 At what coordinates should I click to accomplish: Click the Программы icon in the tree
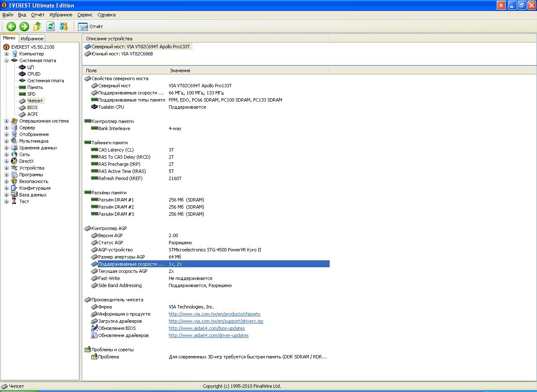point(14,175)
